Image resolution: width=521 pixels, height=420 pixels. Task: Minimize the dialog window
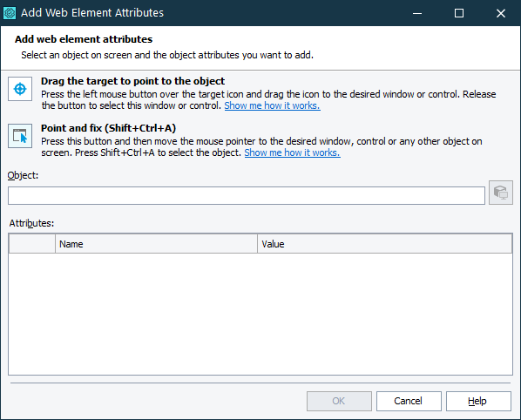[x=417, y=13]
